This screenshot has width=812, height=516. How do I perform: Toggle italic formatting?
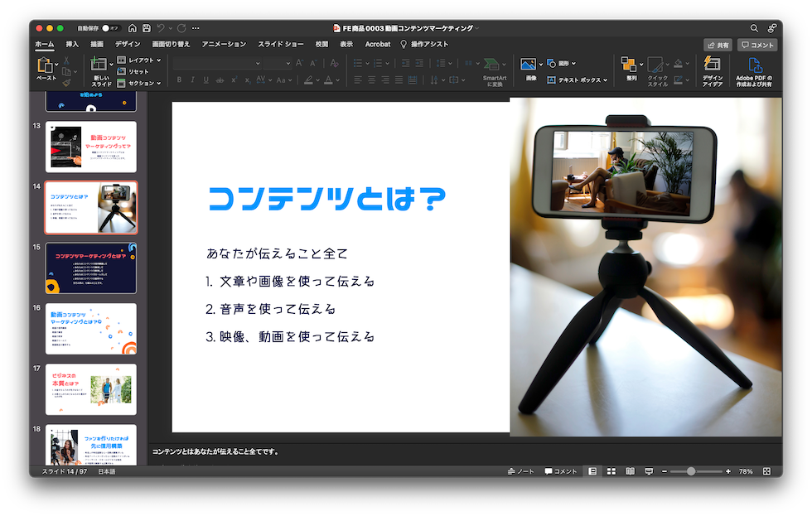tap(192, 80)
